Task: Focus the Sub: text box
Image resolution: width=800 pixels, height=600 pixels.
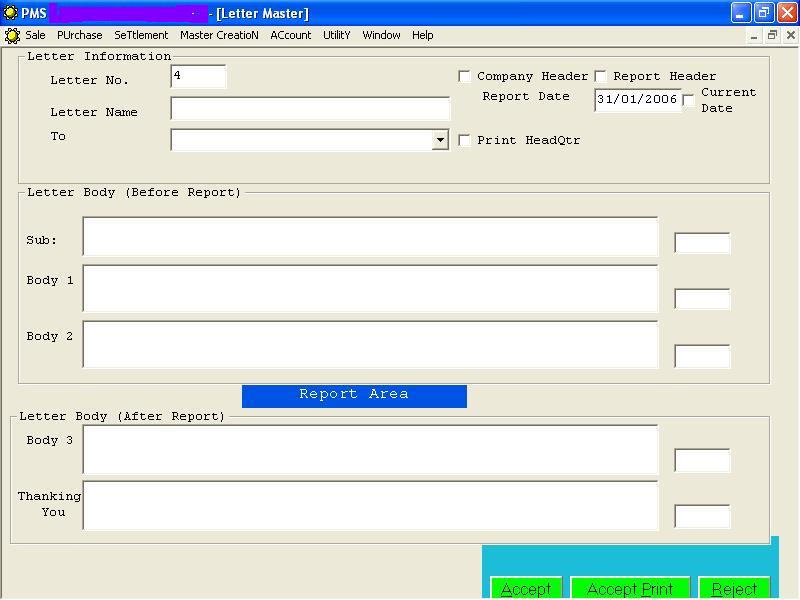Action: [x=370, y=236]
